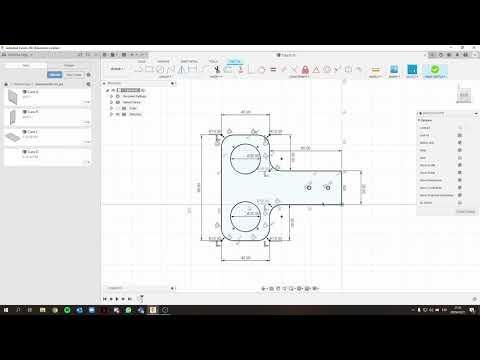Click the blue Upload button
The image size is (480, 360).
55,75
